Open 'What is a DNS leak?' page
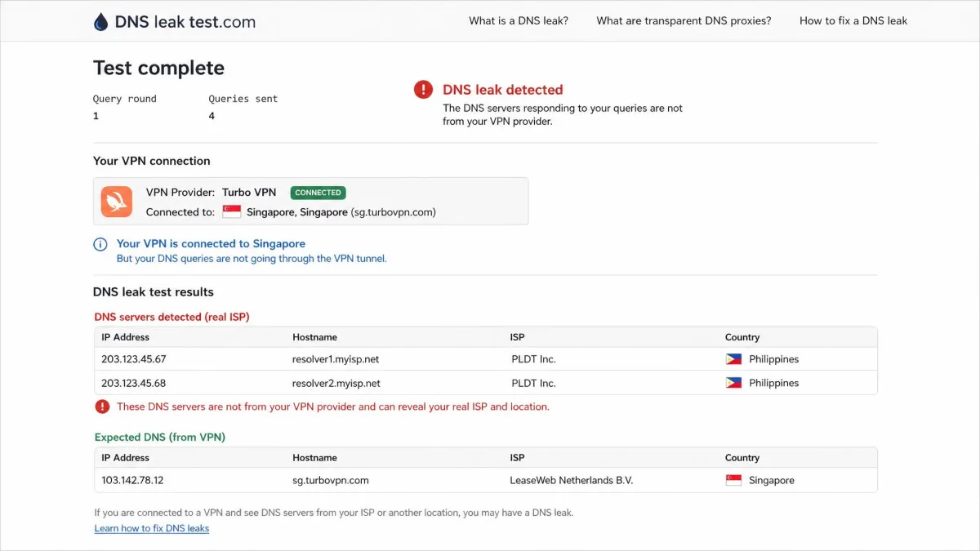Image resolution: width=980 pixels, height=551 pixels. pyautogui.click(x=519, y=21)
